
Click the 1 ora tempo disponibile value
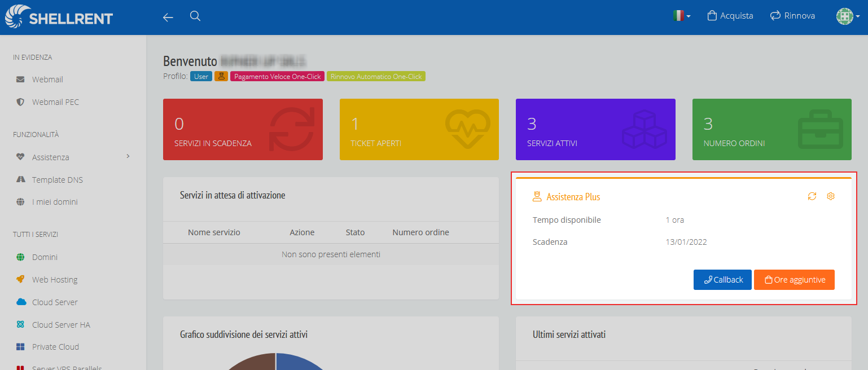[x=674, y=220]
